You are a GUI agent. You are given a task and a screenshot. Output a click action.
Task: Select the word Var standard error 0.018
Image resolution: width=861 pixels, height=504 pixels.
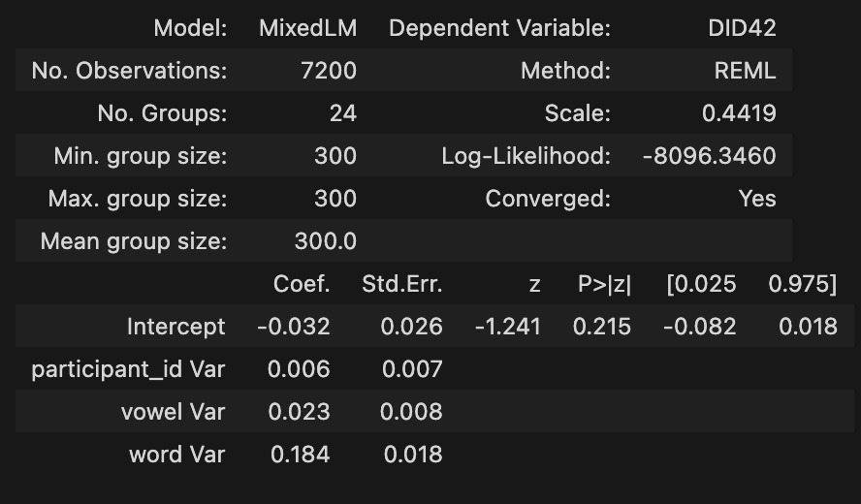[411, 455]
